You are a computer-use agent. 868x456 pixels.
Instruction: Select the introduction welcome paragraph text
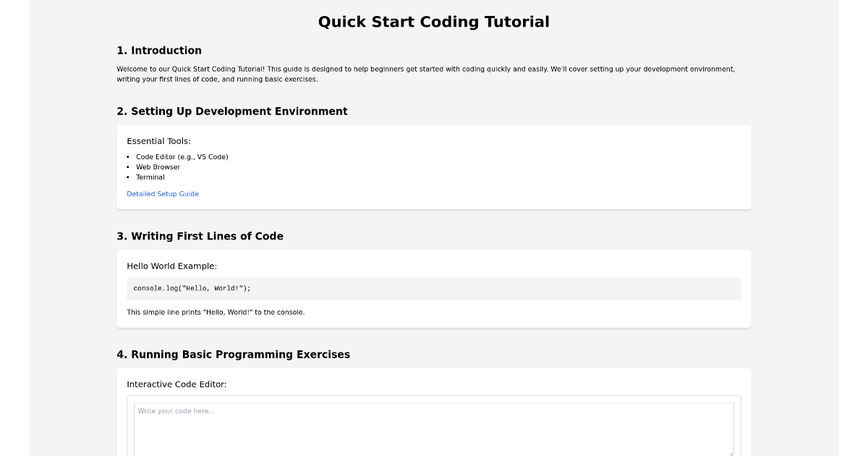tap(425, 74)
